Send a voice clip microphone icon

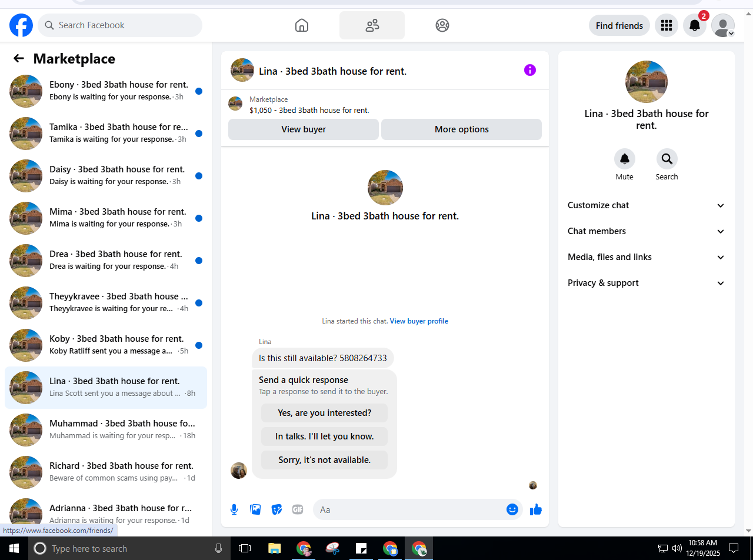(234, 509)
